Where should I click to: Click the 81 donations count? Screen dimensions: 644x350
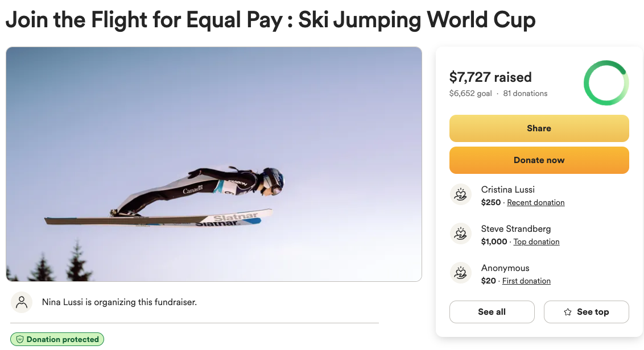525,93
